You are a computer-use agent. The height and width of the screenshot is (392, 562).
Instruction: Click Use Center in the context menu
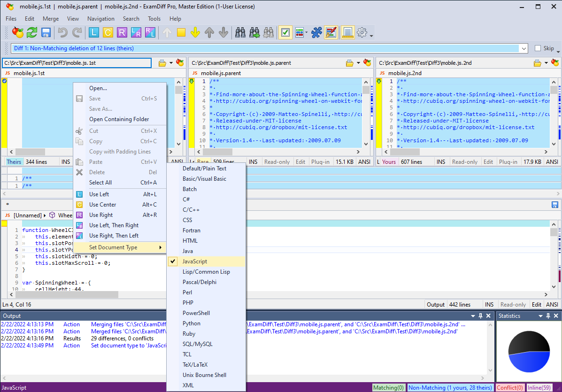pyautogui.click(x=120, y=205)
